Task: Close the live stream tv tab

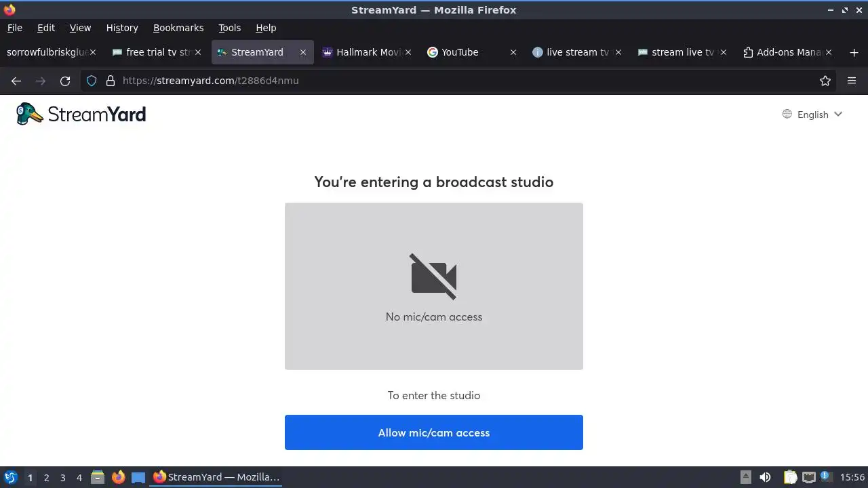Action: point(618,52)
